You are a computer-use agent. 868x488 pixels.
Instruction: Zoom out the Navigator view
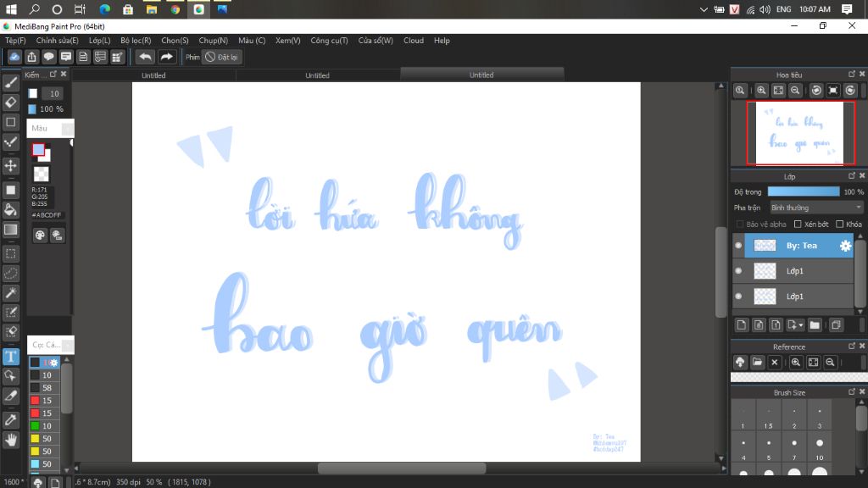pyautogui.click(x=795, y=91)
